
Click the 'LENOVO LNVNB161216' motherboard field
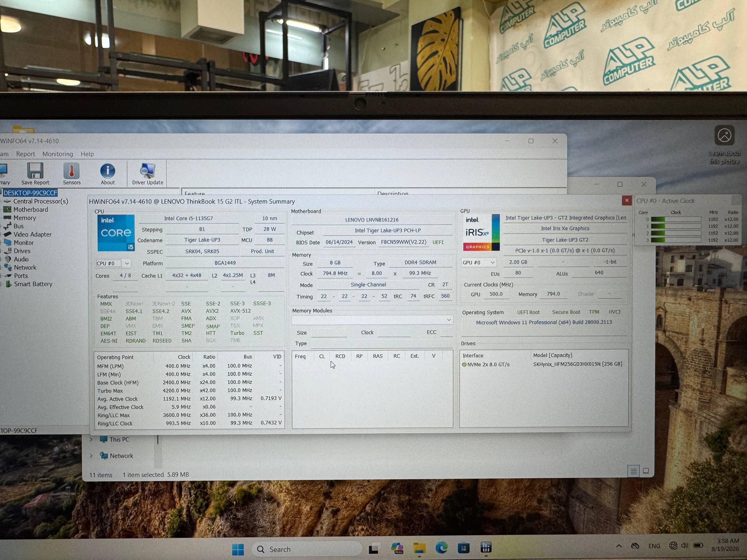[x=372, y=220]
